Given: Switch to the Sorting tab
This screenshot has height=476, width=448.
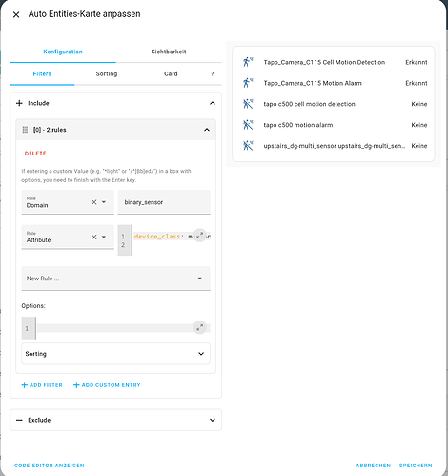Looking at the screenshot, I should point(107,73).
